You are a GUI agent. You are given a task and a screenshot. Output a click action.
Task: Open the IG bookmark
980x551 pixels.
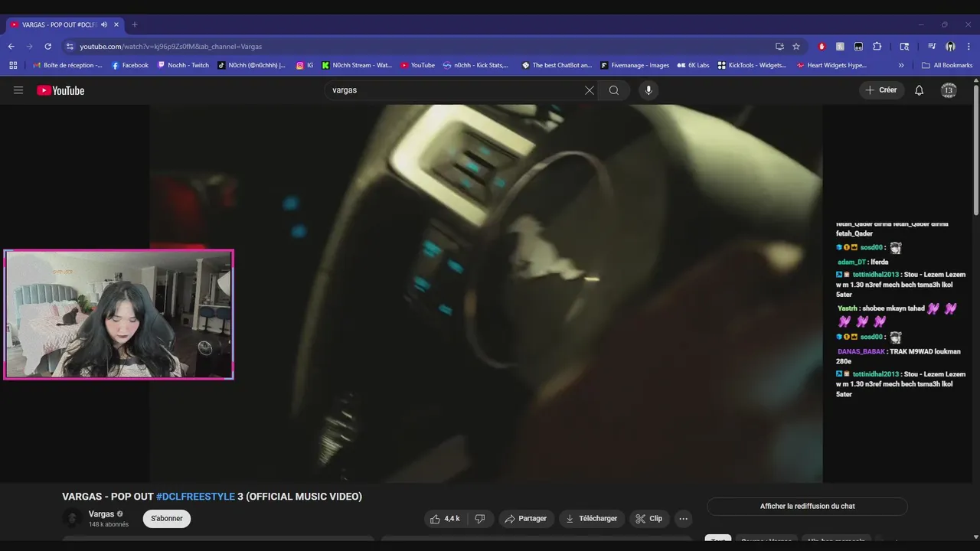(x=305, y=65)
